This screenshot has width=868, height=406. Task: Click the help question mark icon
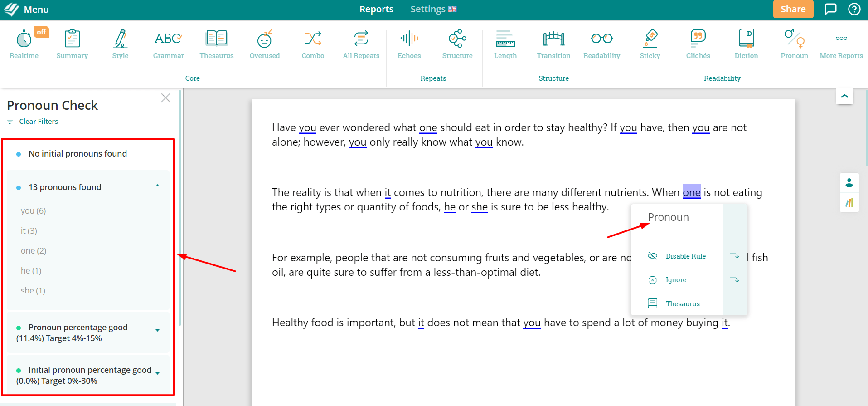coord(854,9)
